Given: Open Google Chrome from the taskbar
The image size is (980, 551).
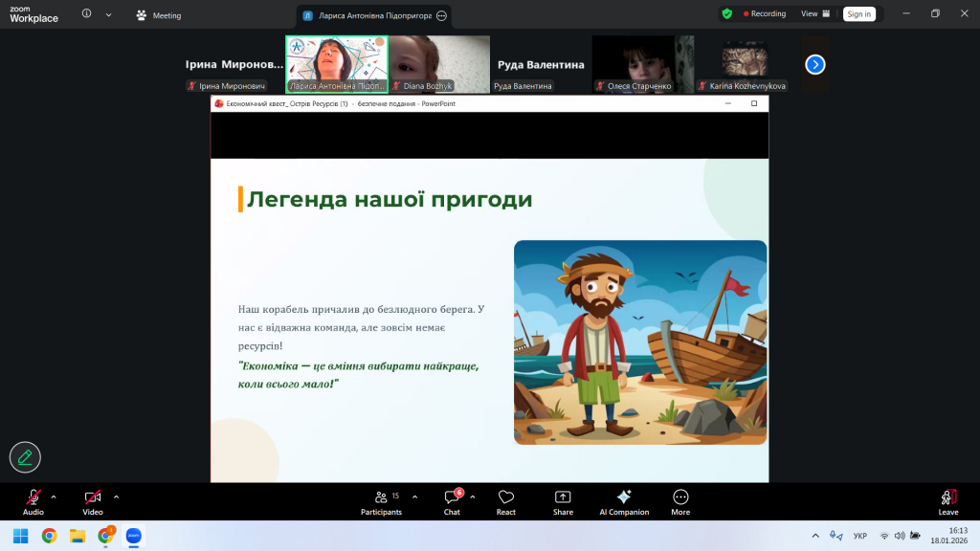Looking at the screenshot, I should pyautogui.click(x=49, y=536).
